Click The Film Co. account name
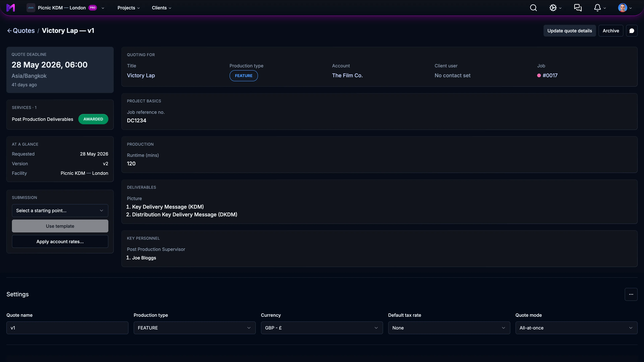The height and width of the screenshot is (362, 644). (347, 75)
